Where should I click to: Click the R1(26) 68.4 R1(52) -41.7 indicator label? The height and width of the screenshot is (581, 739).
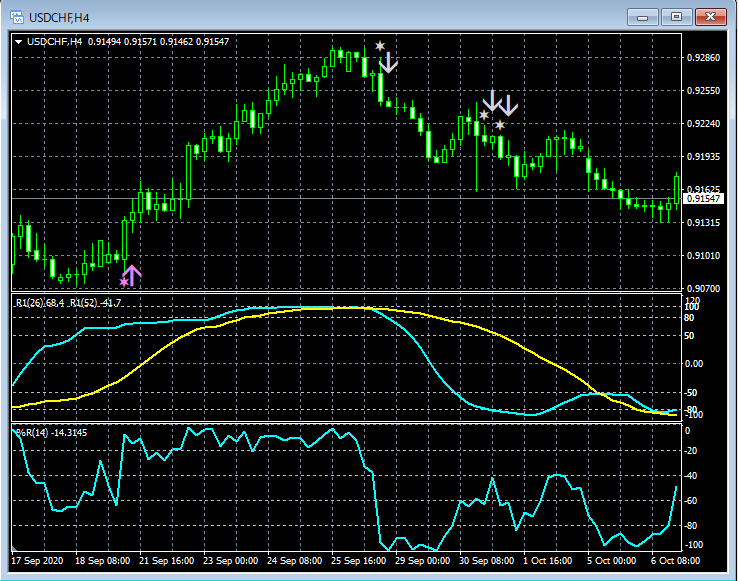pyautogui.click(x=68, y=303)
